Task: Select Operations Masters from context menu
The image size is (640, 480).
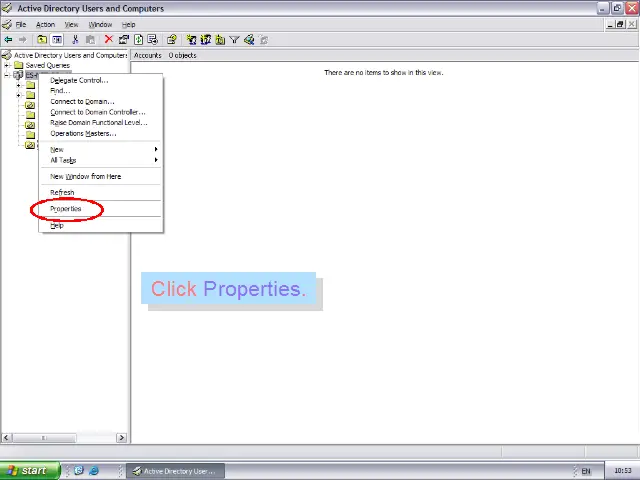Action: 83,133
